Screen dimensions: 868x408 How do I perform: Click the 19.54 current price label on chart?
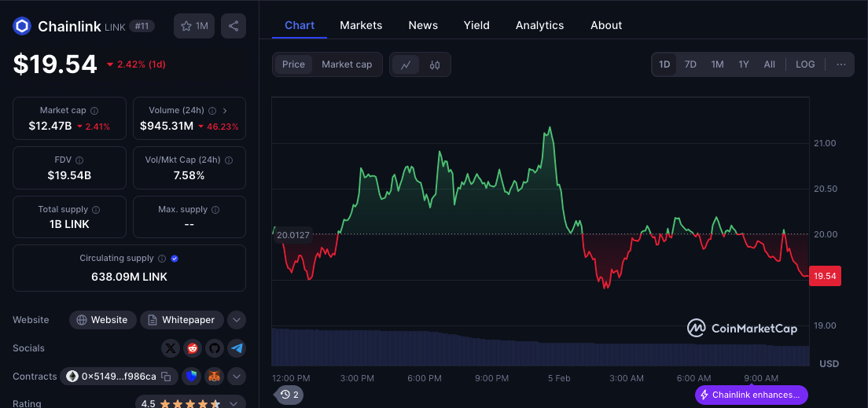(825, 276)
